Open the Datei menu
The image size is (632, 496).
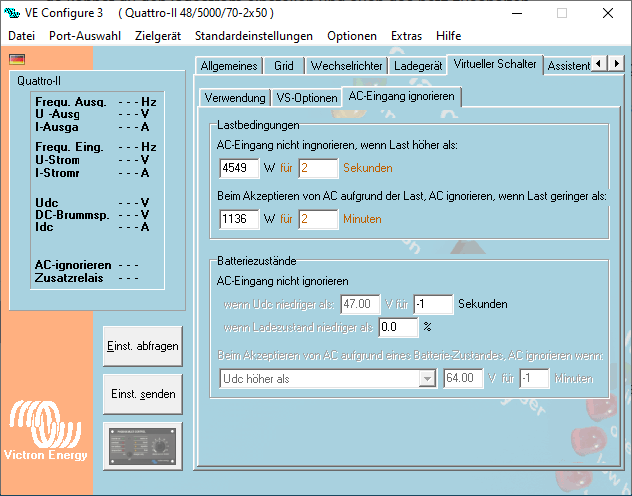(21, 36)
